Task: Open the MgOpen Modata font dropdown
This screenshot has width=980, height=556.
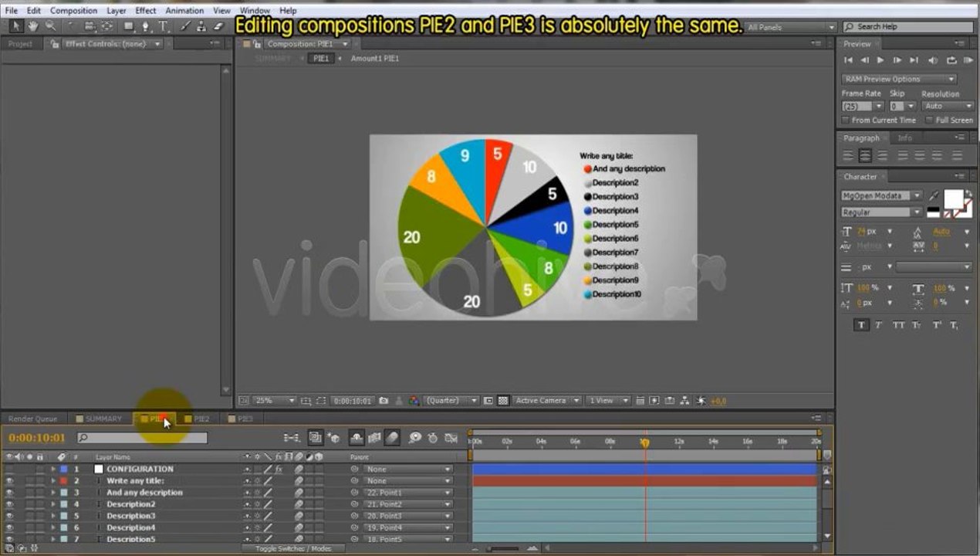Action: [881, 196]
